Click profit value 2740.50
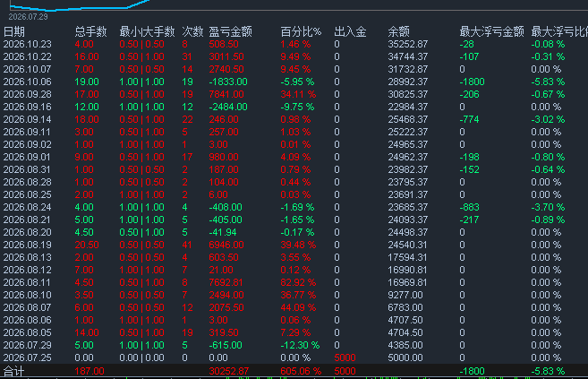 tap(226, 69)
